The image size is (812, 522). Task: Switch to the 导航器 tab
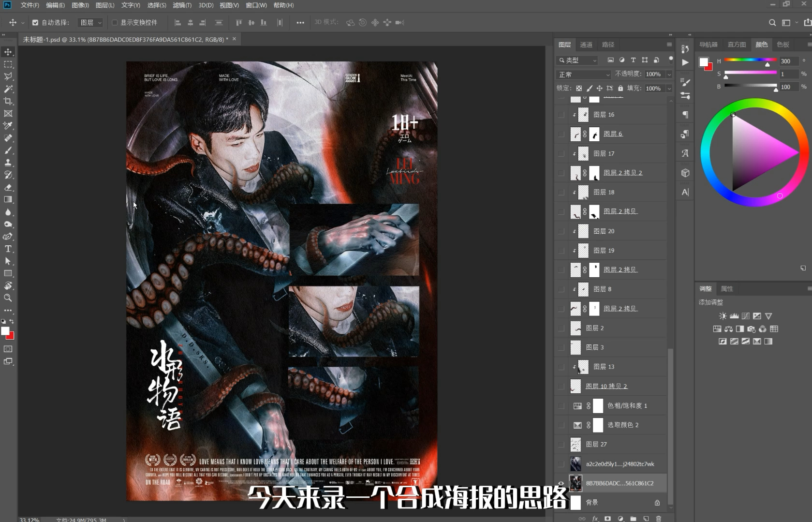tap(708, 45)
